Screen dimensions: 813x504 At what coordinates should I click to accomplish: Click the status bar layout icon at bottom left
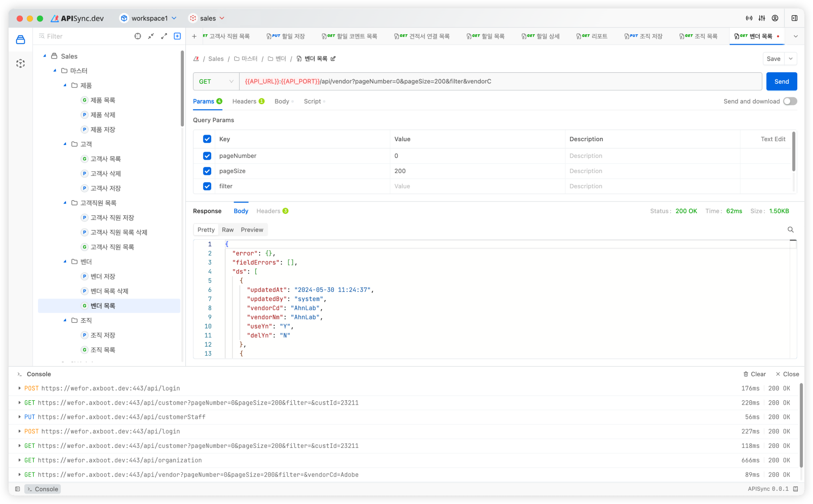(x=18, y=489)
